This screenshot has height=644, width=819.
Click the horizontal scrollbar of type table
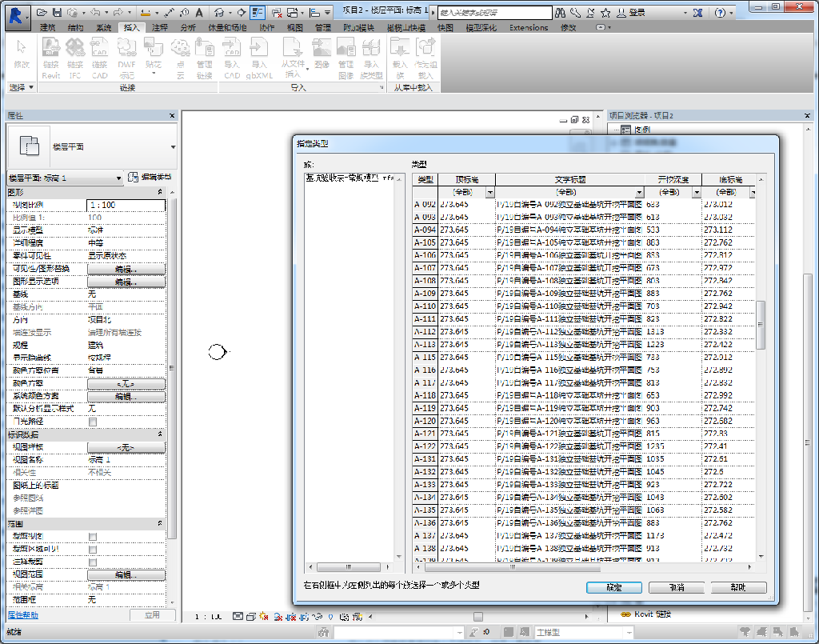tap(512, 566)
